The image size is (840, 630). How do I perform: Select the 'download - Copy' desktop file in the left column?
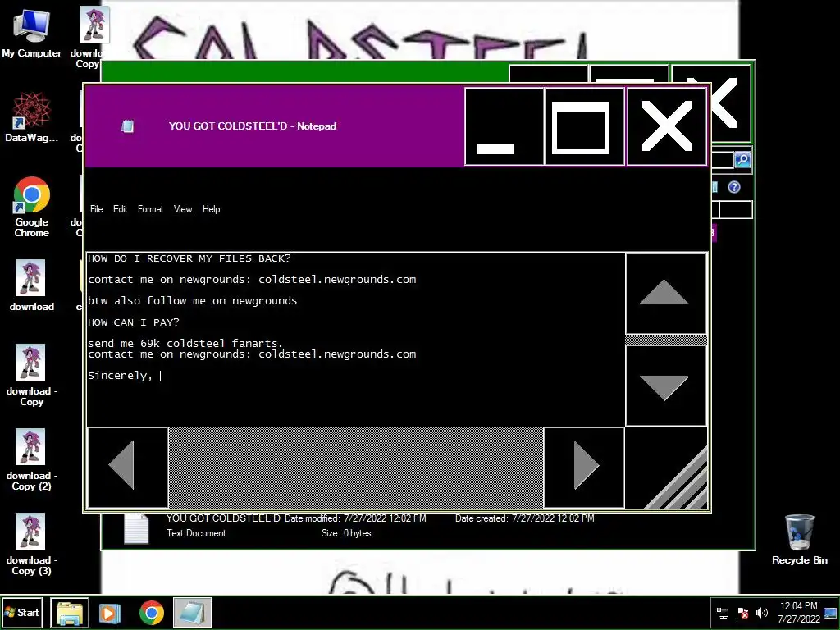31,375
